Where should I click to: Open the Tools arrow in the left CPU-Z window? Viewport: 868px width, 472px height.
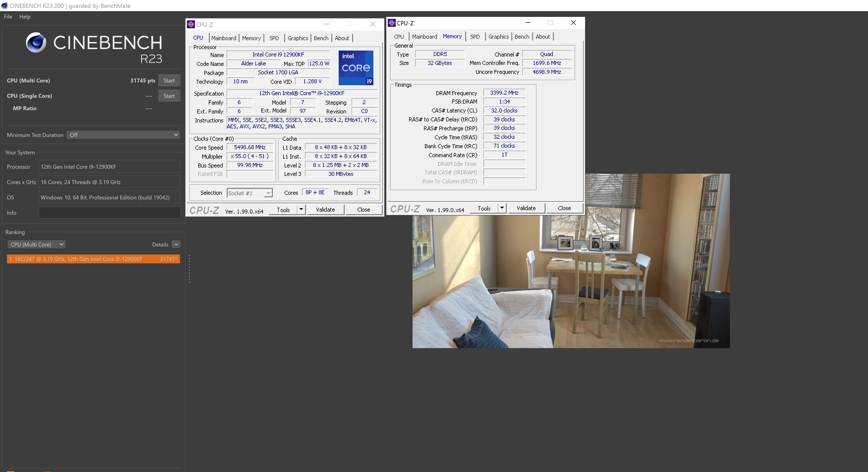[x=301, y=209]
